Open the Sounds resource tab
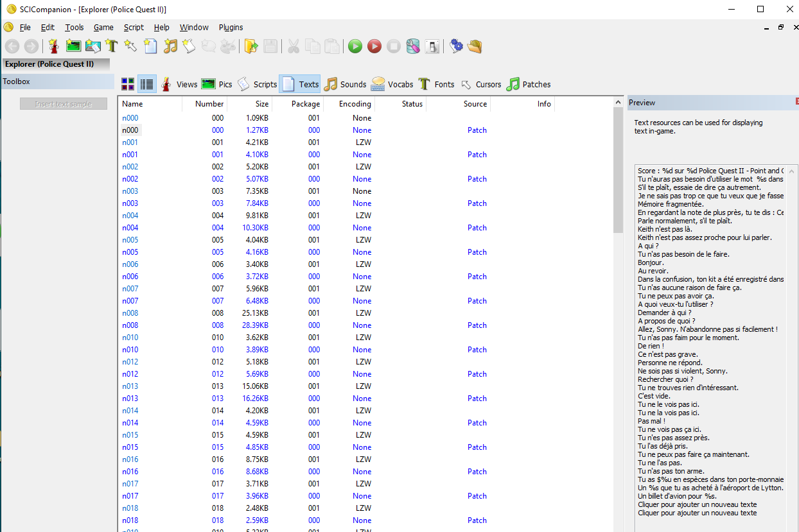 tap(345, 84)
